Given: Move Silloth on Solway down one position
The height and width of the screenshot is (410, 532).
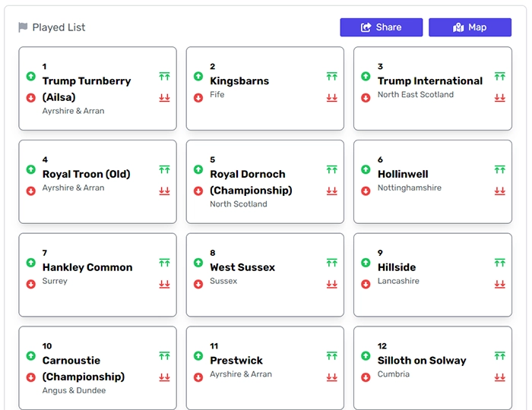Looking at the screenshot, I should pos(366,377).
